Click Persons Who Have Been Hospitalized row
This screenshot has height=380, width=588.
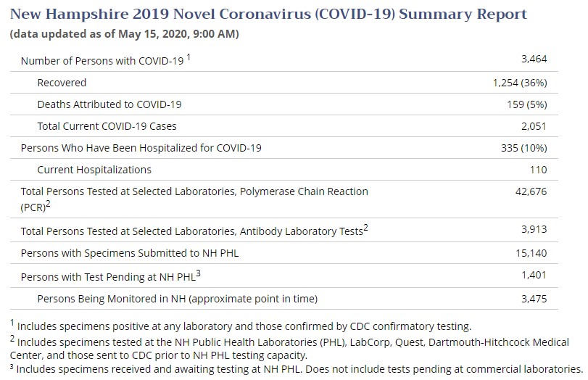coord(141,148)
